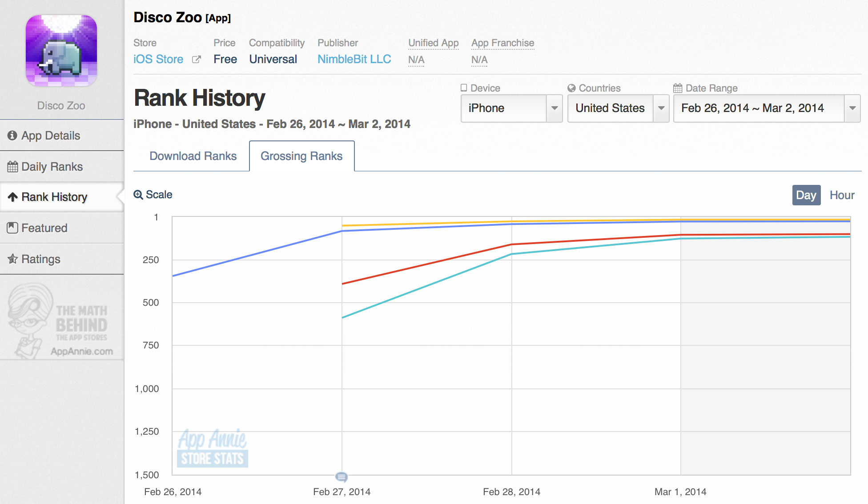Switch to the Download Ranks tab
Screen dimensions: 868x504
coord(193,156)
